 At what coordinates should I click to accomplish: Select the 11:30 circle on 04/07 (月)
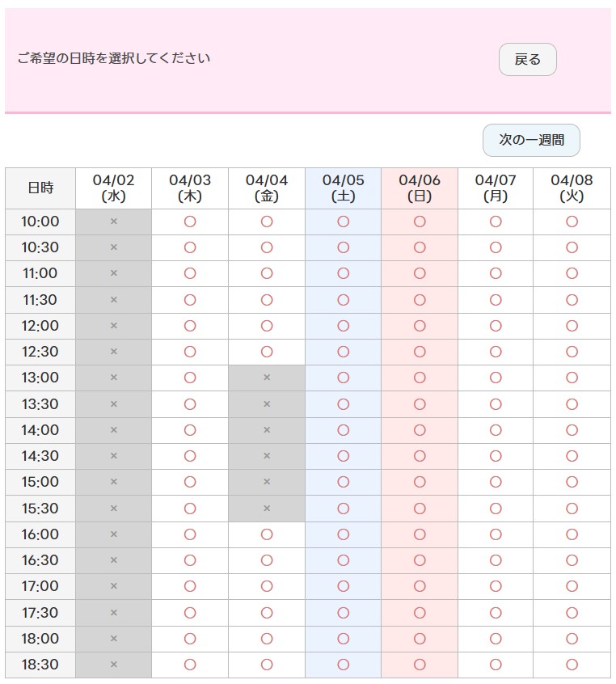[496, 300]
